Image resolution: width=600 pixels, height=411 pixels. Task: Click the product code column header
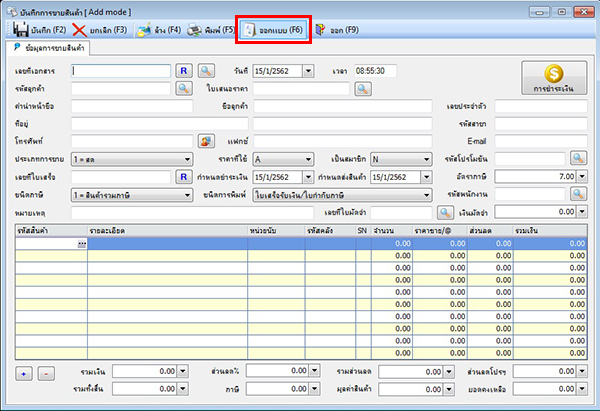[x=51, y=231]
